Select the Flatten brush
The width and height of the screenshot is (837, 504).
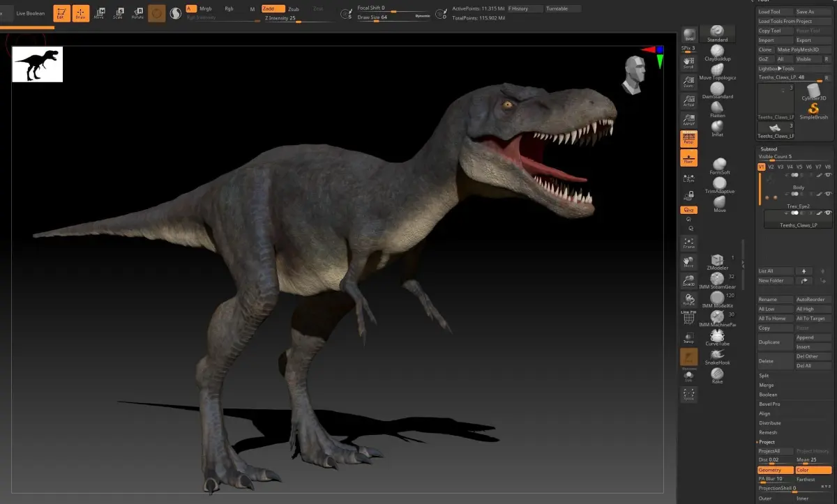tap(717, 109)
